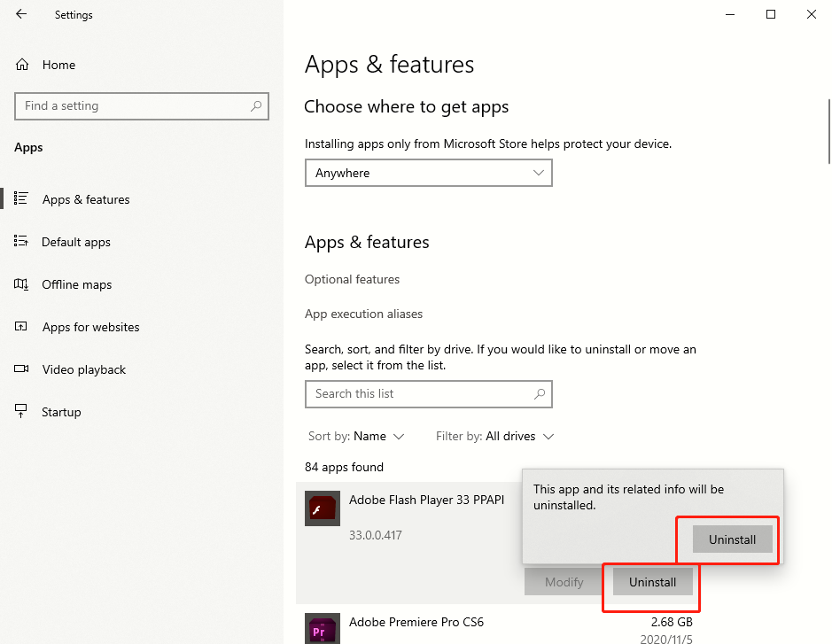Click the Offline maps sidebar icon
Viewport: 832px width, 644px height.
click(20, 284)
